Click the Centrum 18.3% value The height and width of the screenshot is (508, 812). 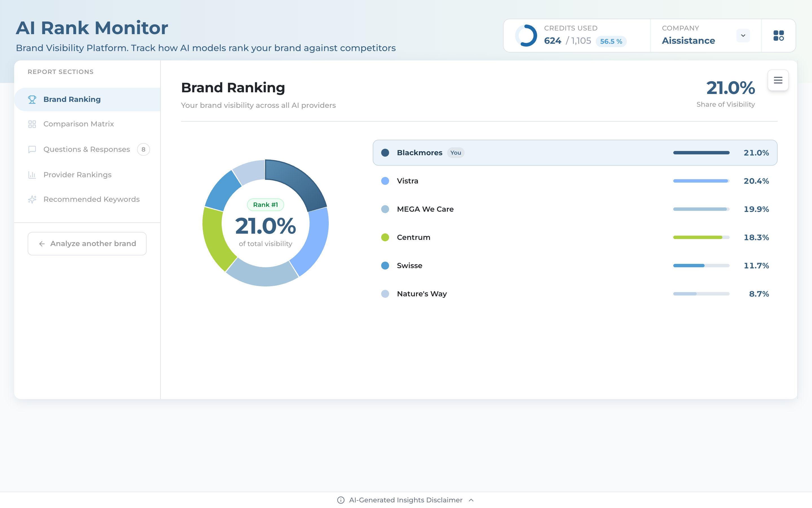[x=756, y=238]
